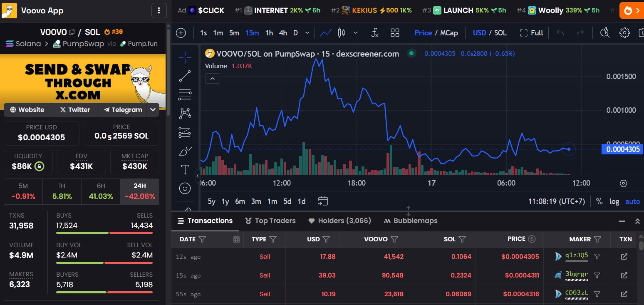Open the chart quick search icon
The height and width of the screenshot is (305, 644).
(605, 33)
